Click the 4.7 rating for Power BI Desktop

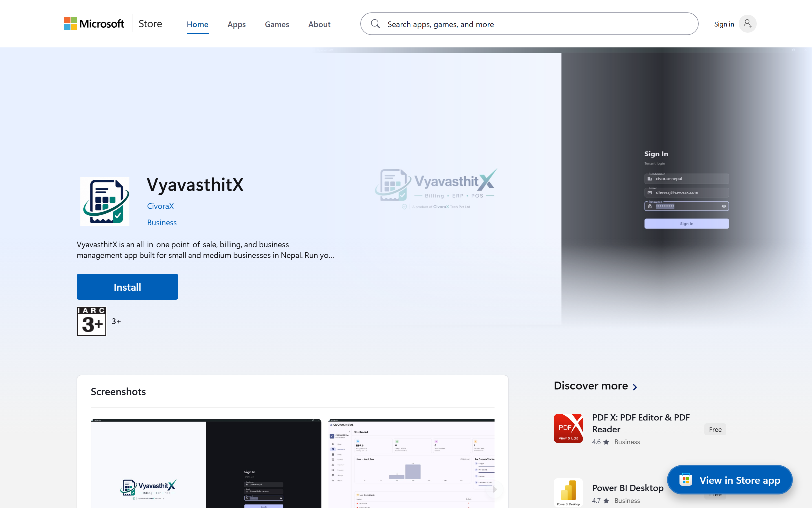(600, 501)
